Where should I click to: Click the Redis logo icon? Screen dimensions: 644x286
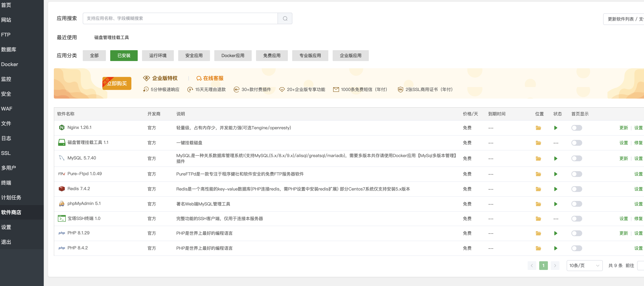click(x=61, y=189)
